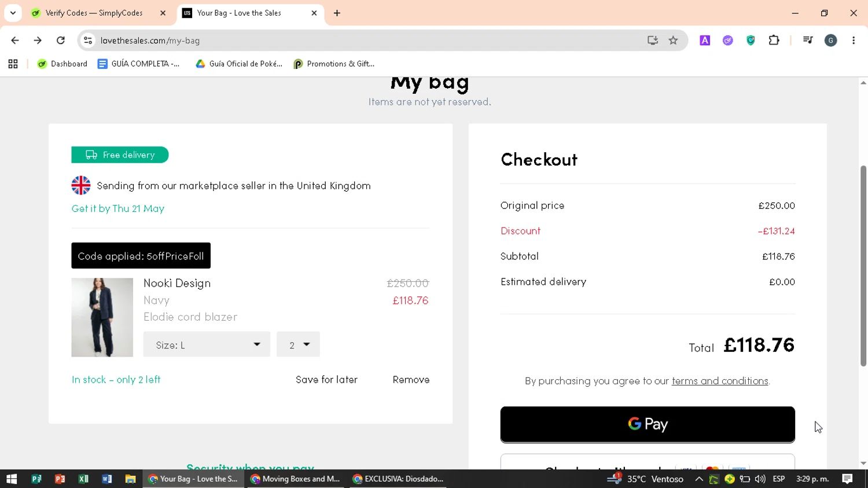868x488 pixels.
Task: Open the Extensions puzzle icon
Action: pos(774,41)
